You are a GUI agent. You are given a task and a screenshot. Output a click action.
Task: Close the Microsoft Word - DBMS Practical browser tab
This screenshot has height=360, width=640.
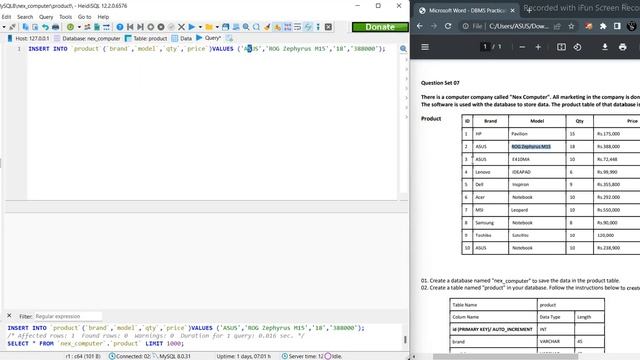pos(513,10)
